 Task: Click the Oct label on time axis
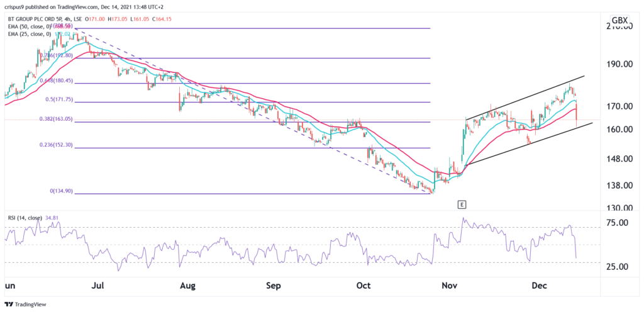pos(364,286)
